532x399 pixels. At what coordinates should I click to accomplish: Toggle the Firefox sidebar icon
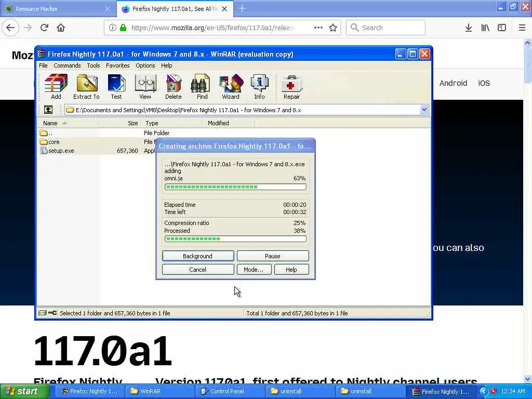click(x=502, y=28)
